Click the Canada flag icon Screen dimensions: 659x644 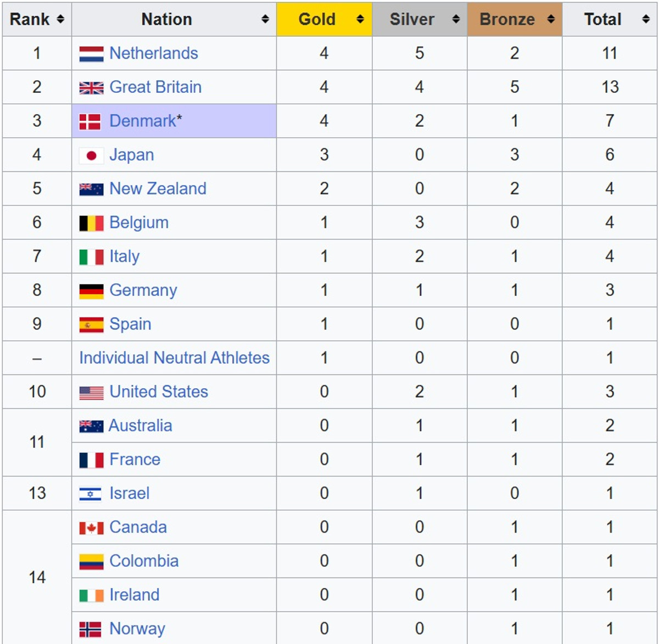91,528
